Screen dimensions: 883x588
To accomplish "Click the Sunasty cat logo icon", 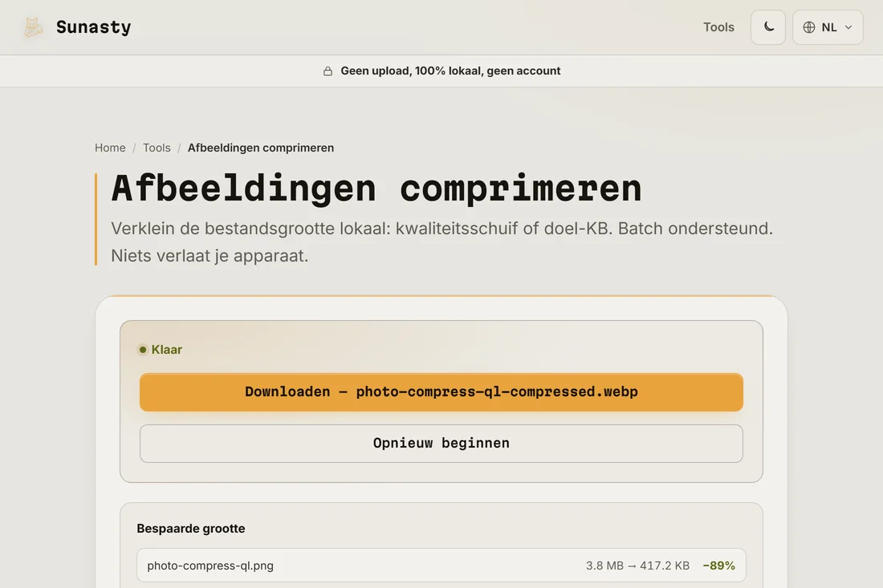I will (33, 27).
